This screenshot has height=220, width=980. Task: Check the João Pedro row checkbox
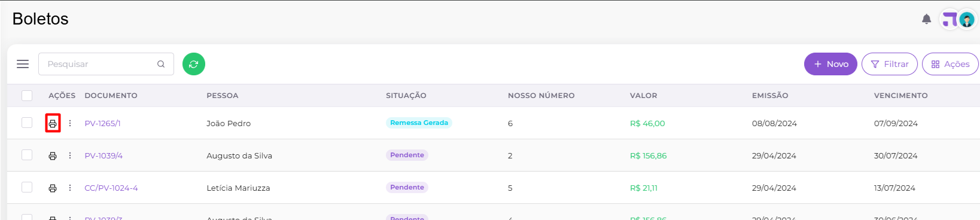coord(27,123)
